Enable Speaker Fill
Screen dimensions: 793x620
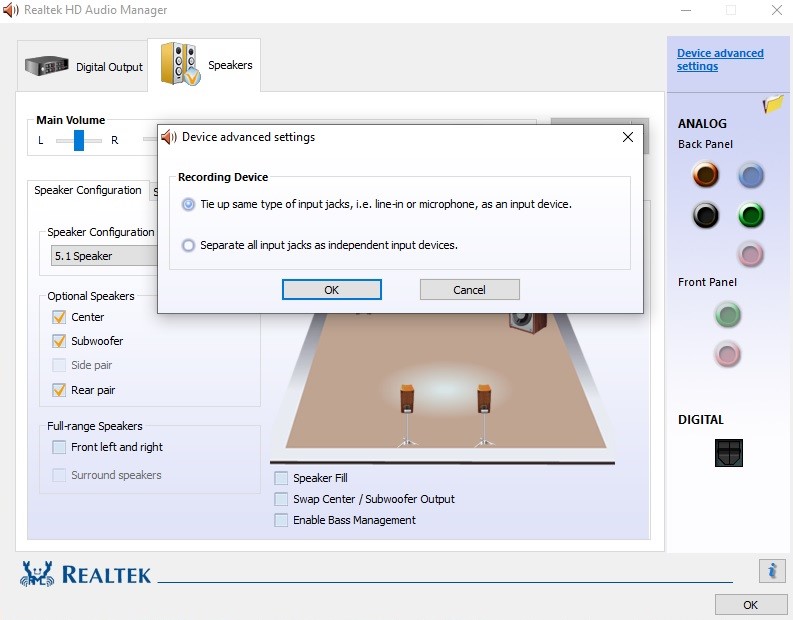tap(281, 478)
